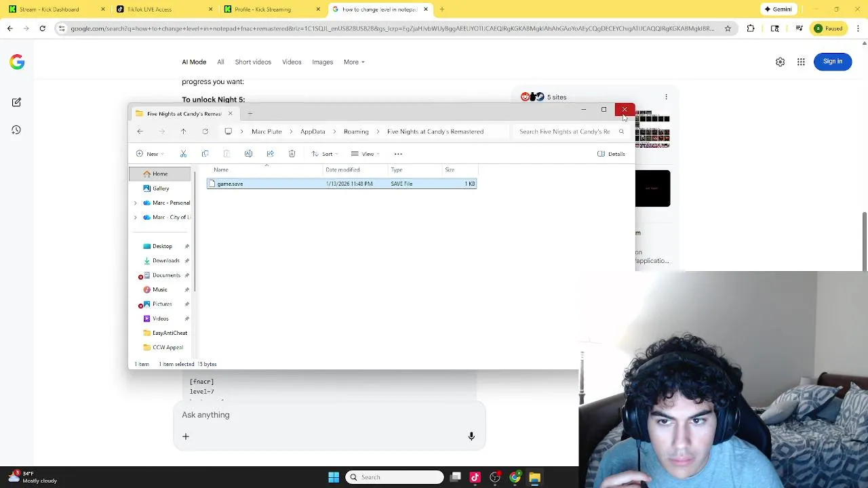This screenshot has height=488, width=868.
Task: Select the Videos search filter
Action: click(292, 62)
